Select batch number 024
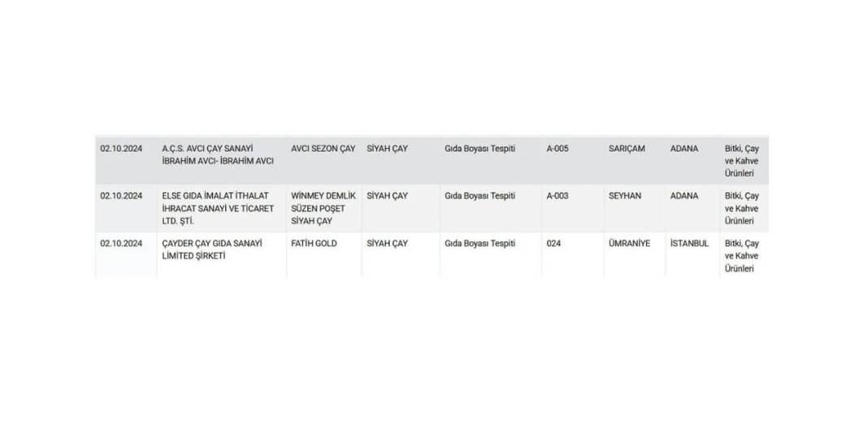The image size is (868, 434). click(x=553, y=244)
